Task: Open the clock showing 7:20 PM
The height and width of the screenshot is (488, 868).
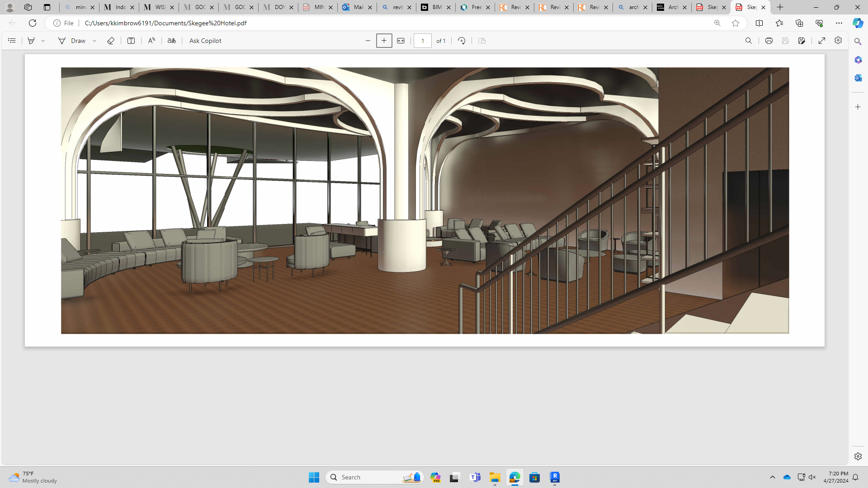Action: pyautogui.click(x=836, y=477)
